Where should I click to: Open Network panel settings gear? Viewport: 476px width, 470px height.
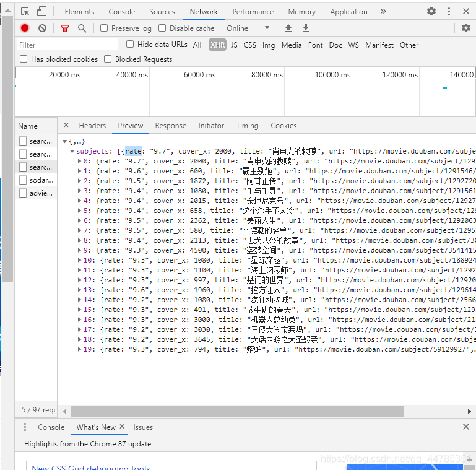click(466, 28)
